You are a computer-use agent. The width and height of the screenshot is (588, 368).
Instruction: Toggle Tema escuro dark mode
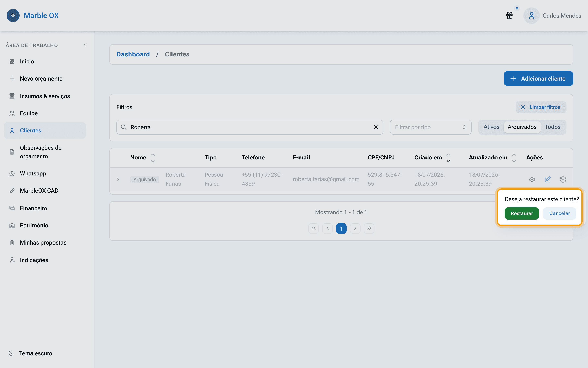click(x=30, y=353)
